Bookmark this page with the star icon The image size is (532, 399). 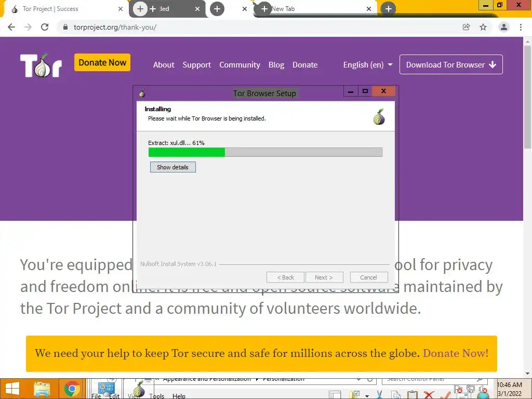tap(483, 27)
